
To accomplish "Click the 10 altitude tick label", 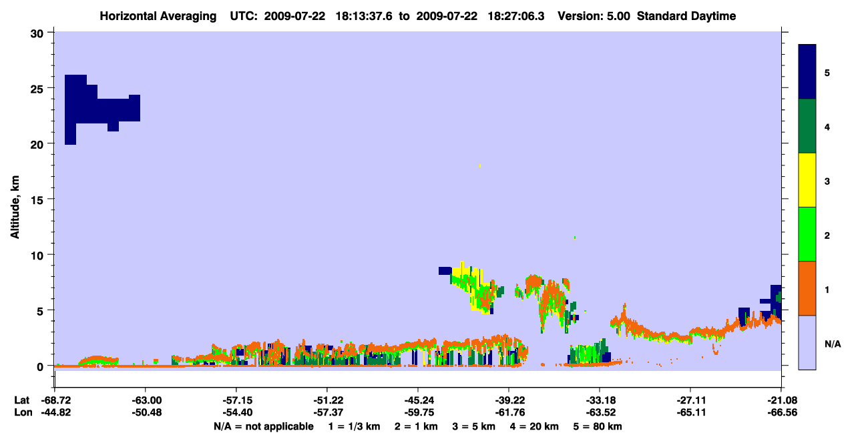I will 39,255.
